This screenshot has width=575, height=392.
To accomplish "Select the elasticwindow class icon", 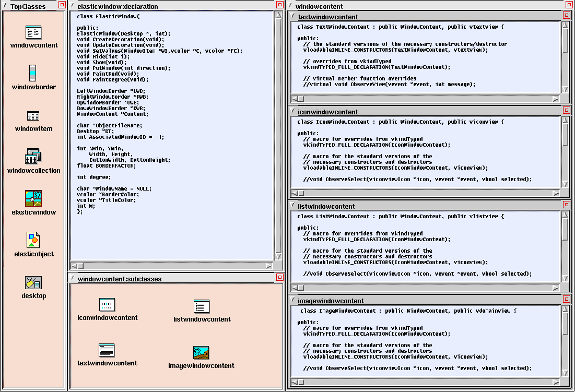I will [33, 199].
